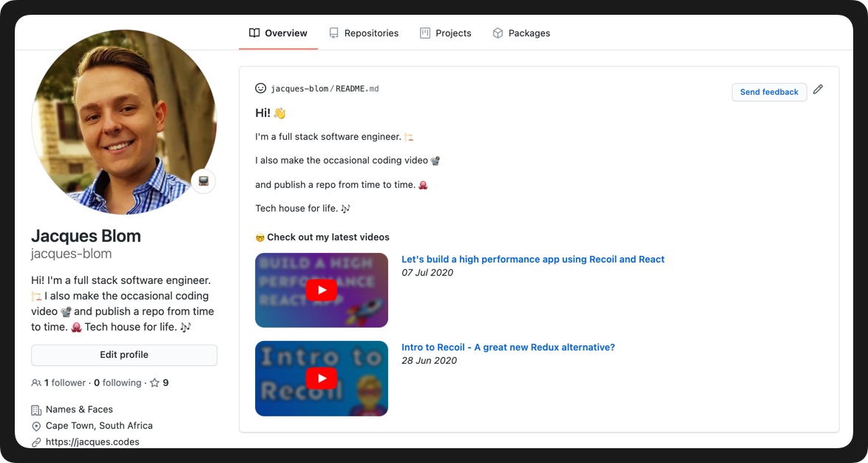
Task: Open the Recoil and React video title link
Action: click(532, 259)
